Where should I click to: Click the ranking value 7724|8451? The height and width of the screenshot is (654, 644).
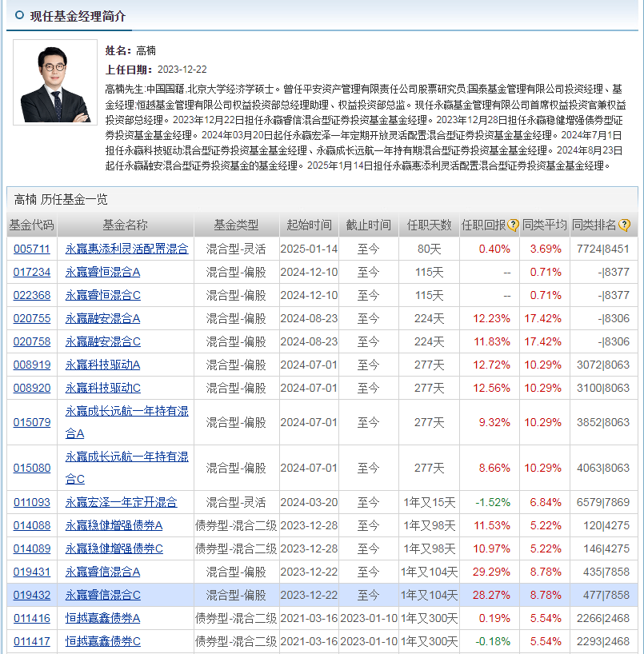click(602, 249)
